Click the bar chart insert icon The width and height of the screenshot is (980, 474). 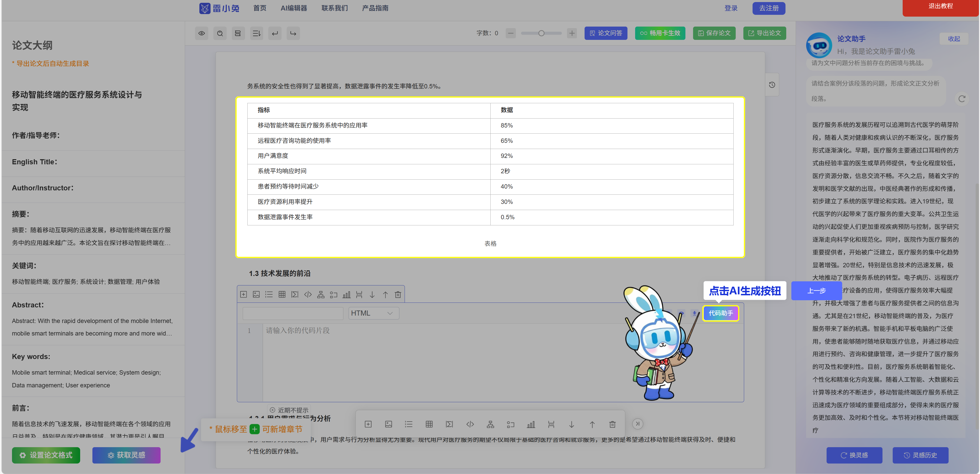pyautogui.click(x=346, y=294)
